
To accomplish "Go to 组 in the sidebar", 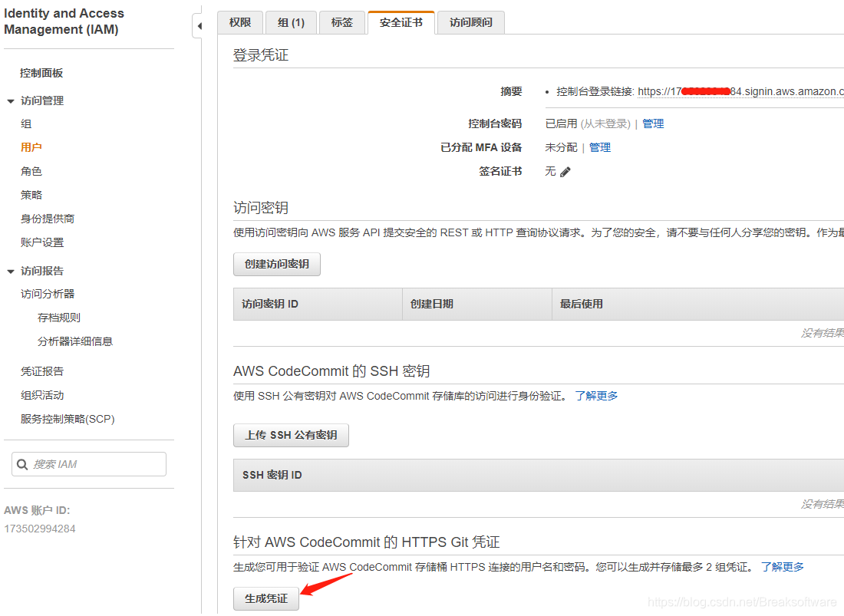I will [26, 124].
